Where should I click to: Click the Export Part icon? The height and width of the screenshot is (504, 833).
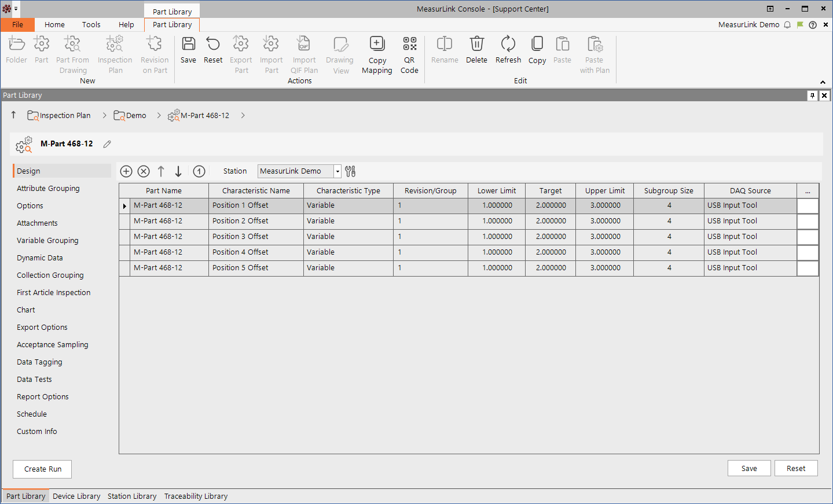[x=241, y=44]
